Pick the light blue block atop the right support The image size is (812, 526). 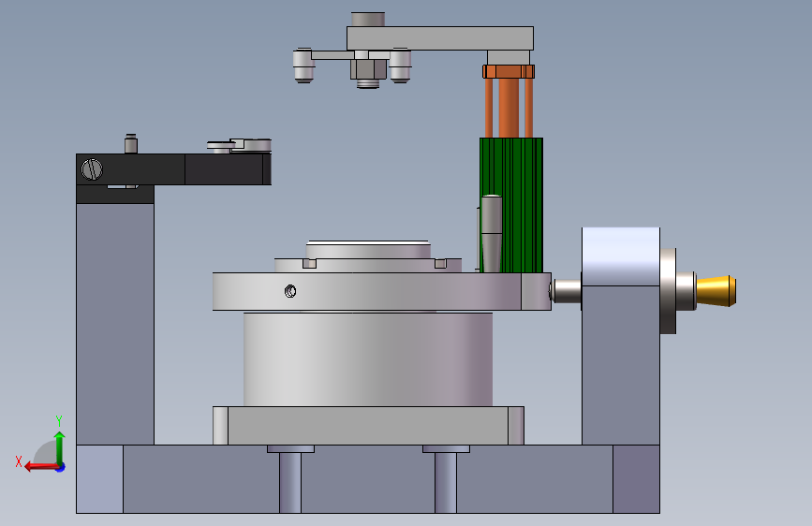pos(620,256)
